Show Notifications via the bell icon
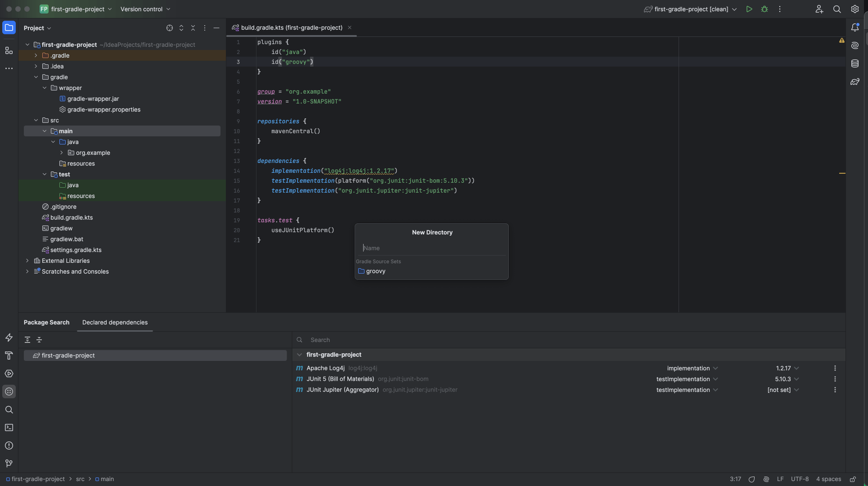Viewport: 868px width, 486px height. 855,27
